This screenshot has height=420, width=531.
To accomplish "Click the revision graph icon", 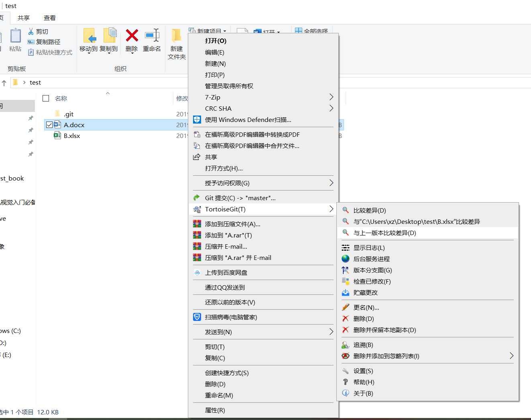I will pos(346,270).
